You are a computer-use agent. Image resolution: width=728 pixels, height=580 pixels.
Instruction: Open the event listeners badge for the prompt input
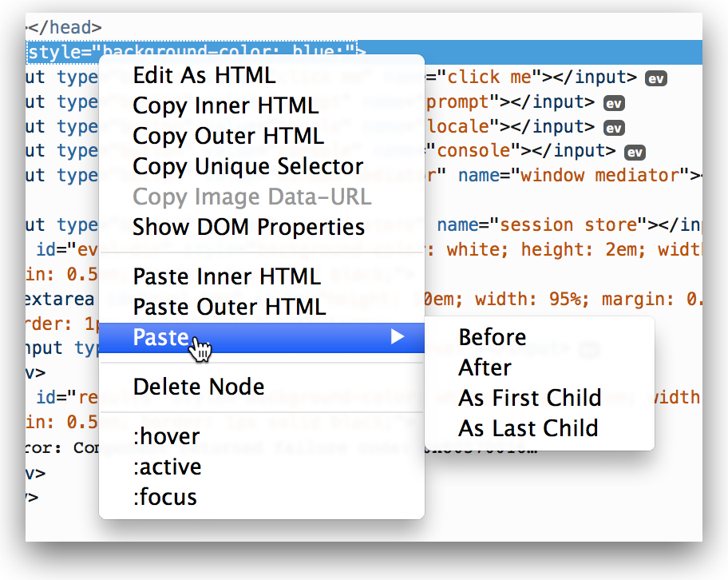pos(614,103)
